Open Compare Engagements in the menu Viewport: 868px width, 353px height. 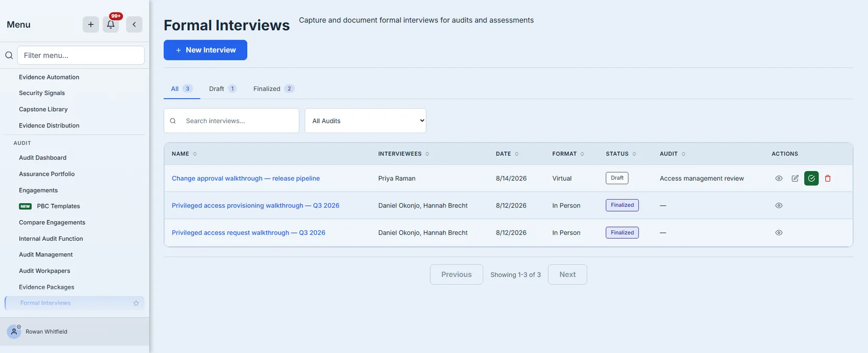pos(52,222)
